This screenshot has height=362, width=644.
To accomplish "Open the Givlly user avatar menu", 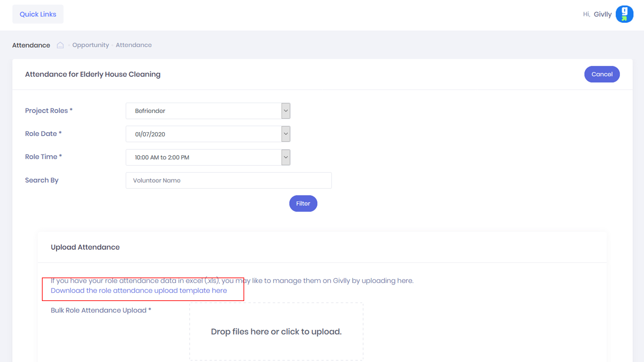I will tap(624, 14).
